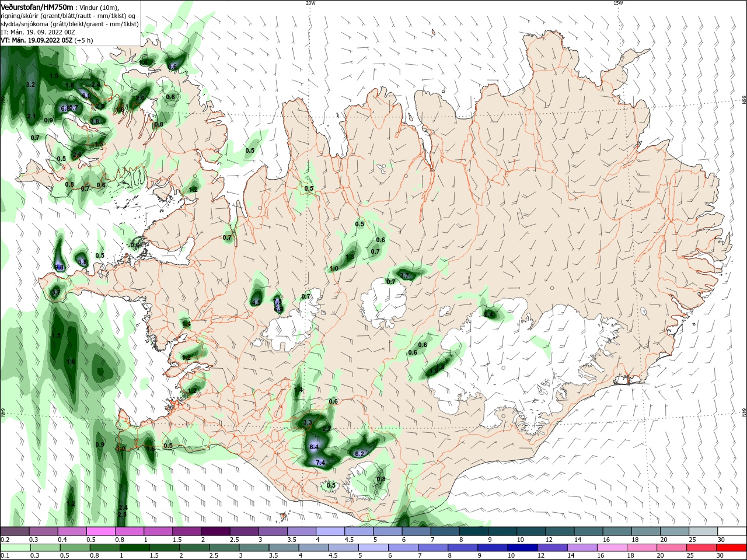This screenshot has height=560, width=747.
Task: Click the 3.3 precipitation value
Action: tap(308, 422)
